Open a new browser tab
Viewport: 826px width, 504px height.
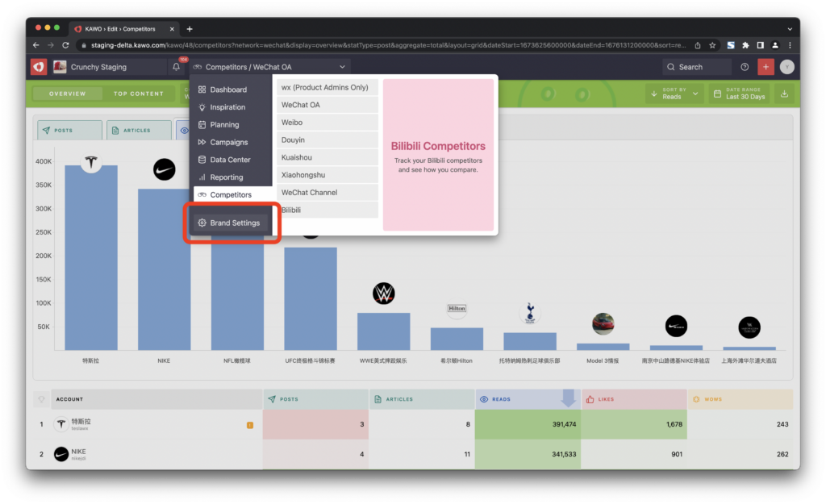(x=190, y=29)
